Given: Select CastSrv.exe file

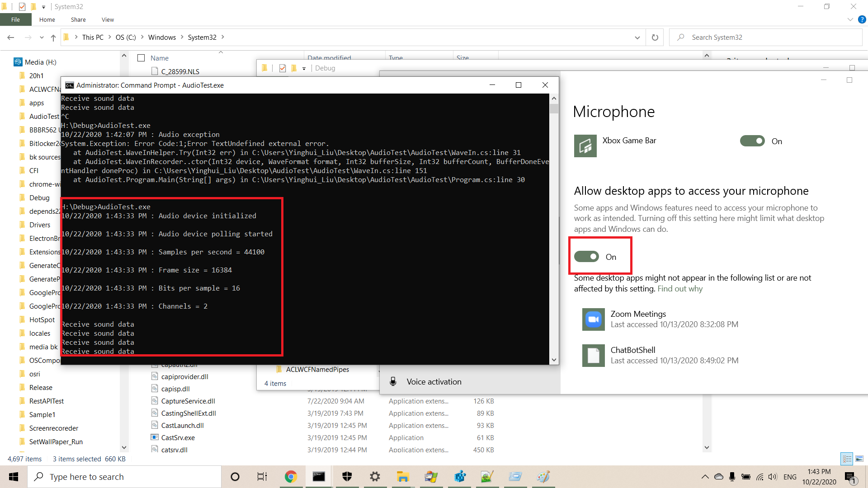Looking at the screenshot, I should (x=178, y=437).
